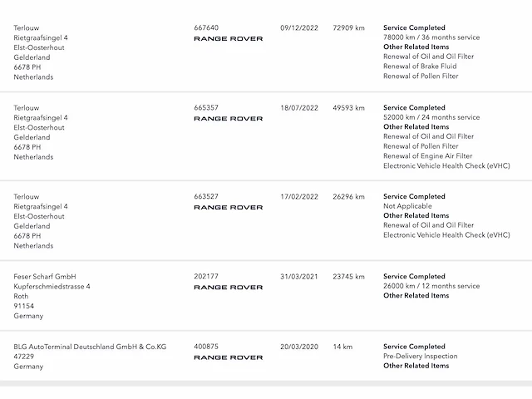The height and width of the screenshot is (399, 532).
Task: Click the Range Rover logo for record 663527
Action: (229, 207)
